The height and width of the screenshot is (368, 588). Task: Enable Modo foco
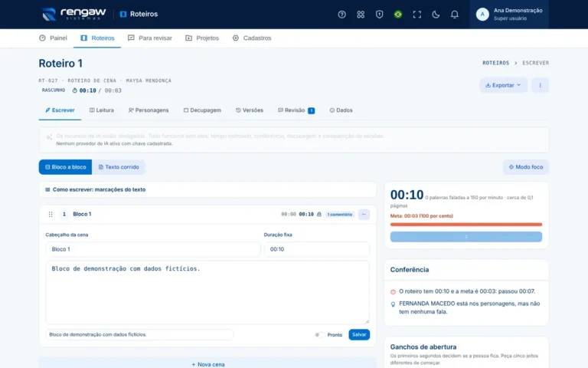pyautogui.click(x=526, y=167)
